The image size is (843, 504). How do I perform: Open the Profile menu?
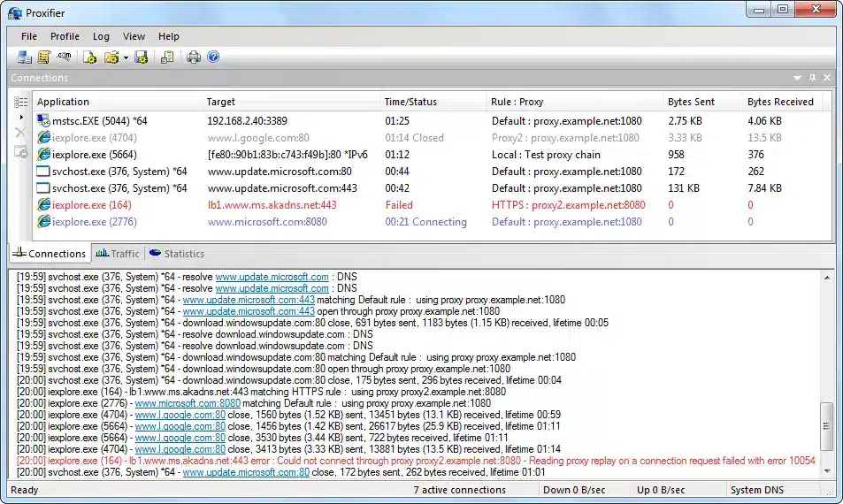pyautogui.click(x=65, y=36)
